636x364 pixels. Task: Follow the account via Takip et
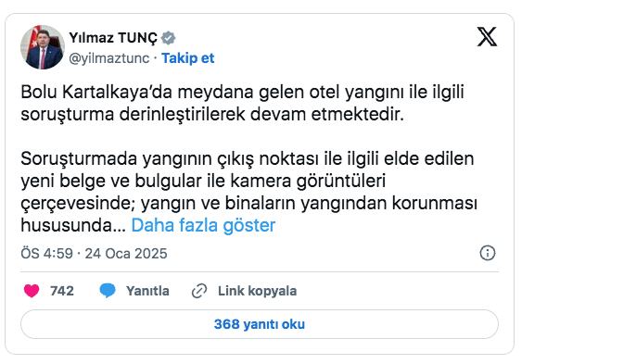pyautogui.click(x=188, y=58)
